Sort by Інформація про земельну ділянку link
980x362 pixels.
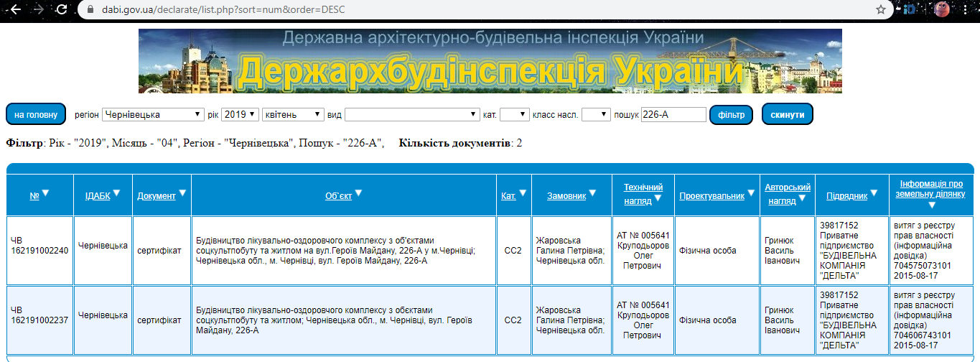931,188
